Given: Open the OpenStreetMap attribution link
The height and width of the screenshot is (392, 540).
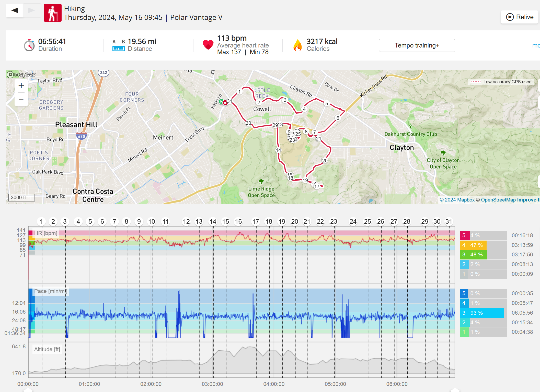Looking at the screenshot, I should pos(498,200).
